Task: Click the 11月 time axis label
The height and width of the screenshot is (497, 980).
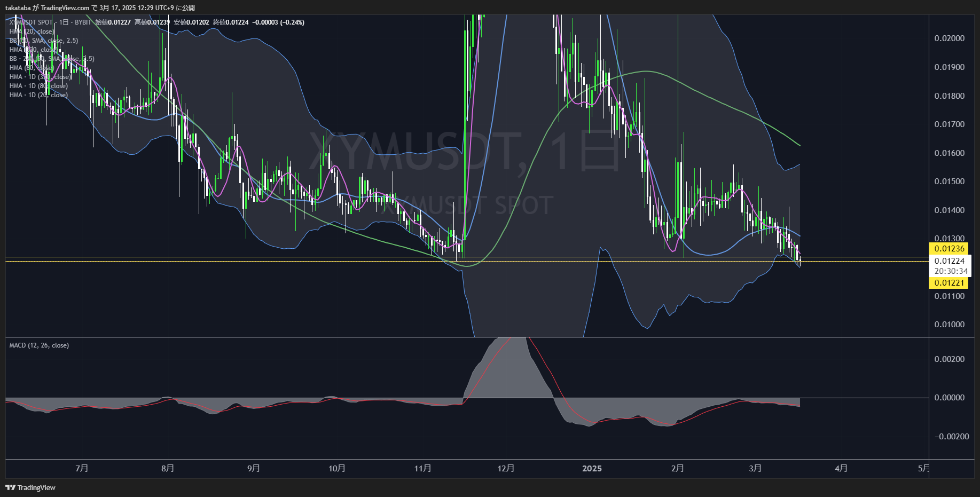Action: coord(423,468)
